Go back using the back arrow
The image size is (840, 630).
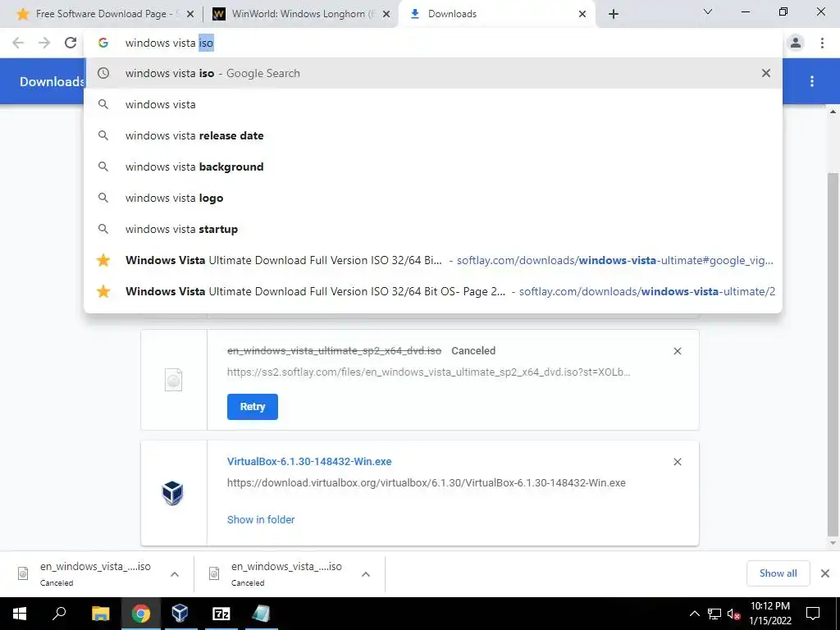[x=18, y=43]
